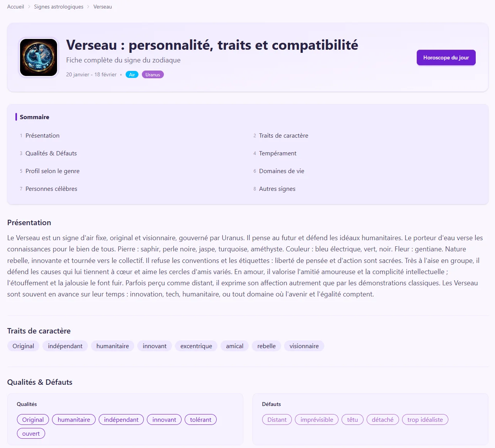Select the trop idéaliste défaut tag
Image resolution: width=495 pixels, height=448 pixels.
[425, 420]
